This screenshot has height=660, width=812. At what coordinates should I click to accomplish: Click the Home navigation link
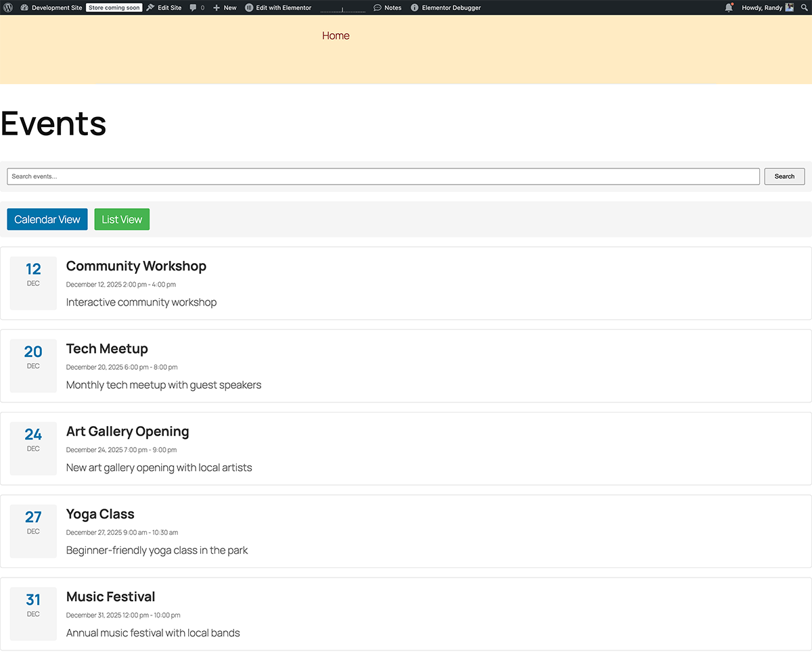point(336,36)
